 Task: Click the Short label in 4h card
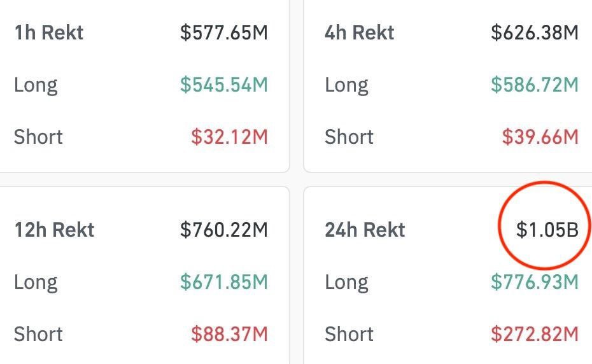[x=349, y=136]
